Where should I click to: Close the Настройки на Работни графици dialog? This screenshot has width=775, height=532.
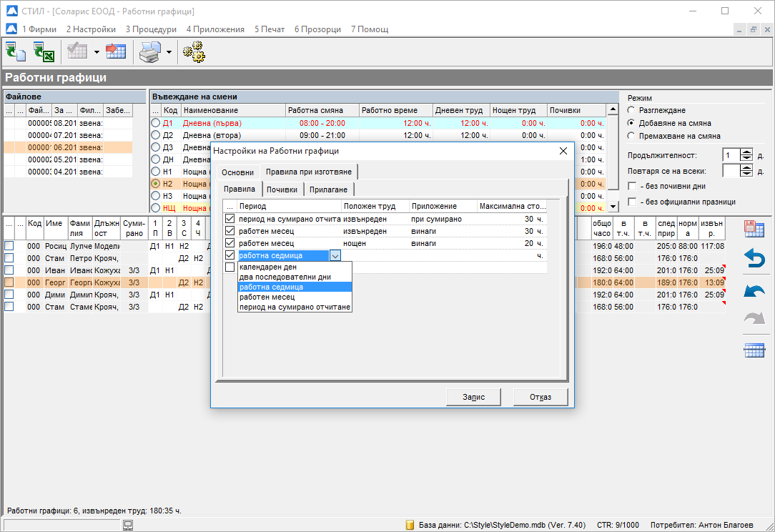pyautogui.click(x=563, y=151)
